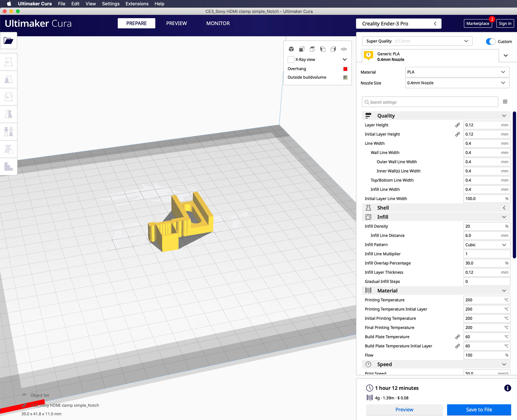The width and height of the screenshot is (517, 420).
Task: Click the print info icon near time estimate
Action: tap(507, 388)
